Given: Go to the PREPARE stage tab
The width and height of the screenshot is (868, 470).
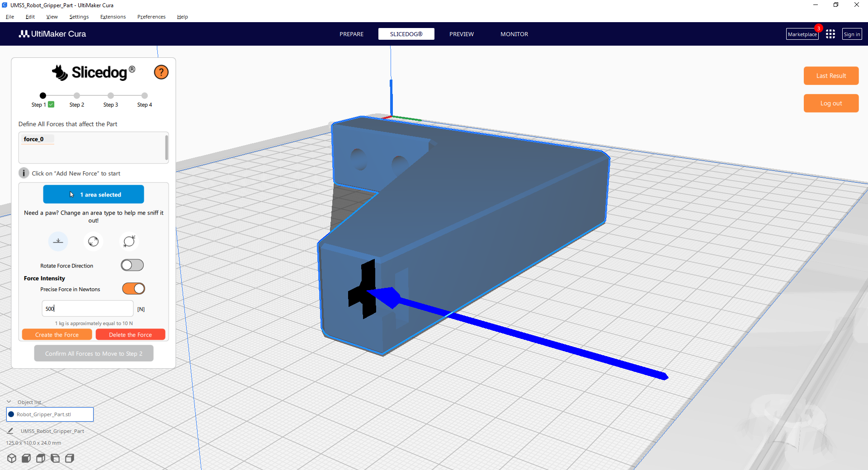Looking at the screenshot, I should [x=351, y=34].
